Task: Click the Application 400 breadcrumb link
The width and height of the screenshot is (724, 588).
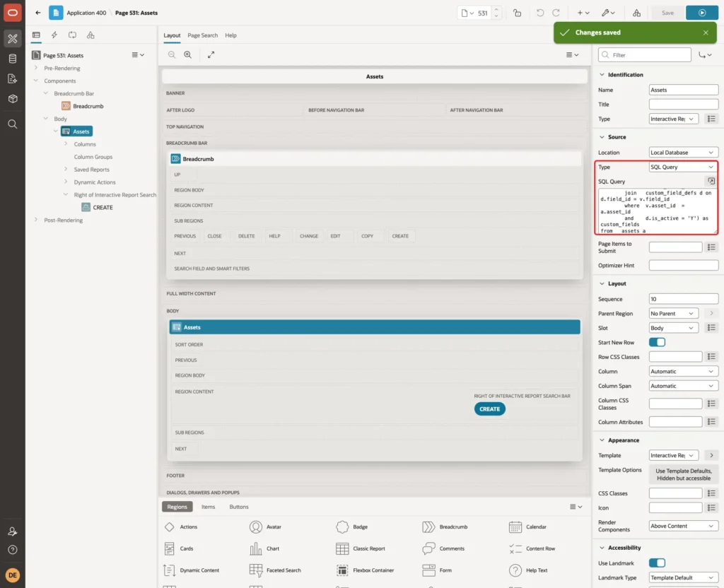Action: click(86, 13)
